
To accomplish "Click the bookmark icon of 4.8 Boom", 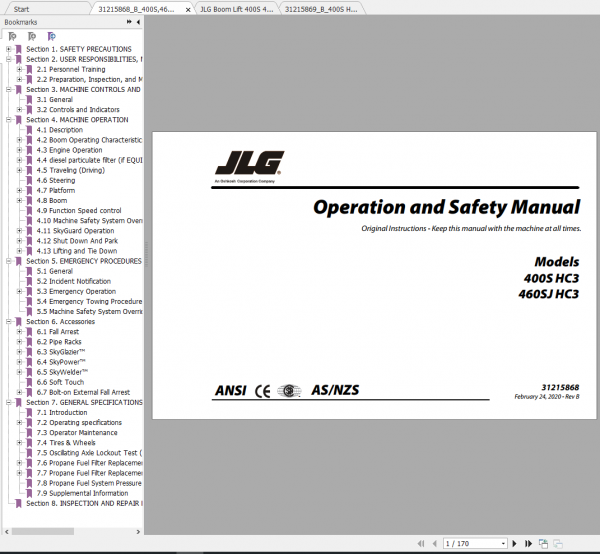I will (29, 201).
